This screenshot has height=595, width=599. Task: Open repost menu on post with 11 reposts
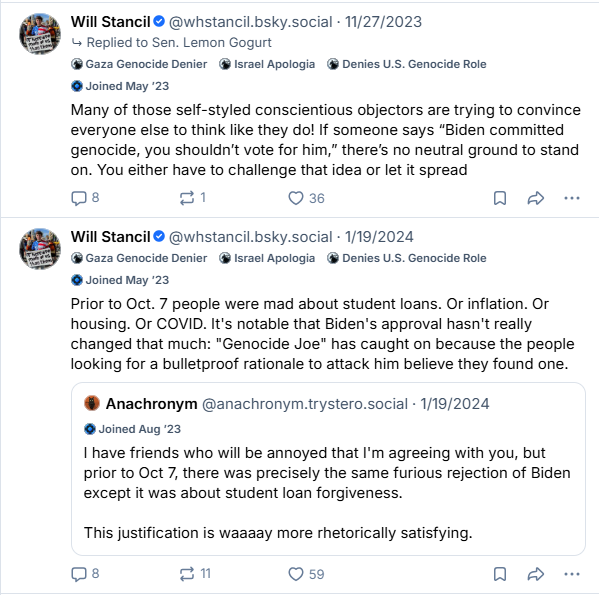[187, 574]
